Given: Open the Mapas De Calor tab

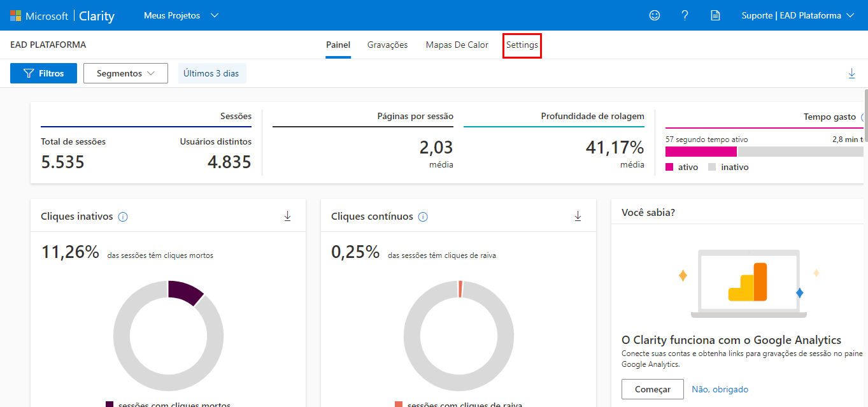Looking at the screenshot, I should [457, 45].
